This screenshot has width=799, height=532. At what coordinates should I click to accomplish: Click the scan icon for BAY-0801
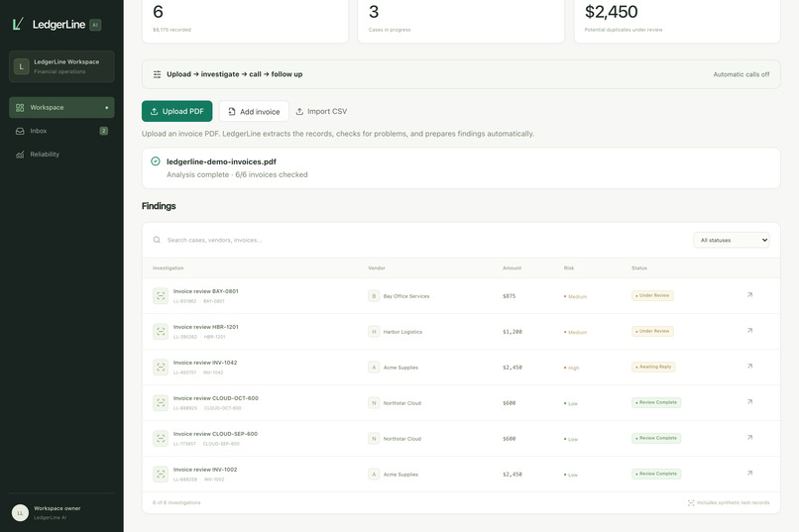(x=161, y=296)
